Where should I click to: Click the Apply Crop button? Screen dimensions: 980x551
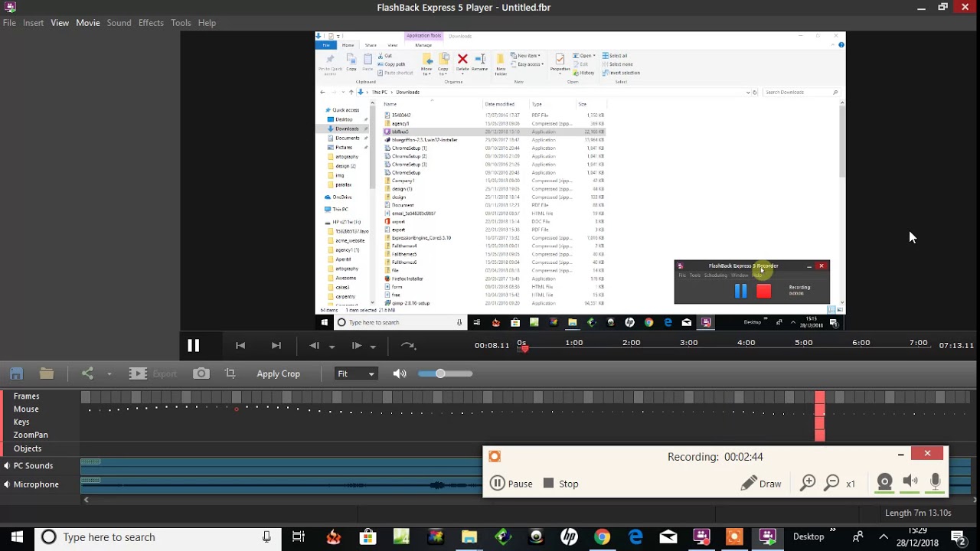(x=279, y=373)
